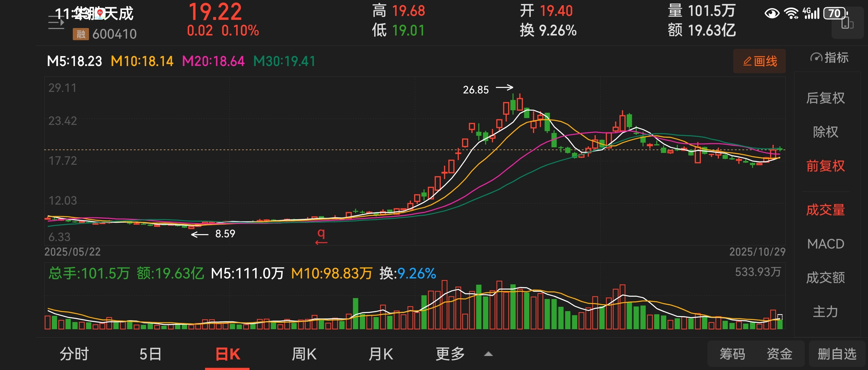The width and height of the screenshot is (868, 370).
Task: Open the 筹码 chip distribution view
Action: click(732, 354)
